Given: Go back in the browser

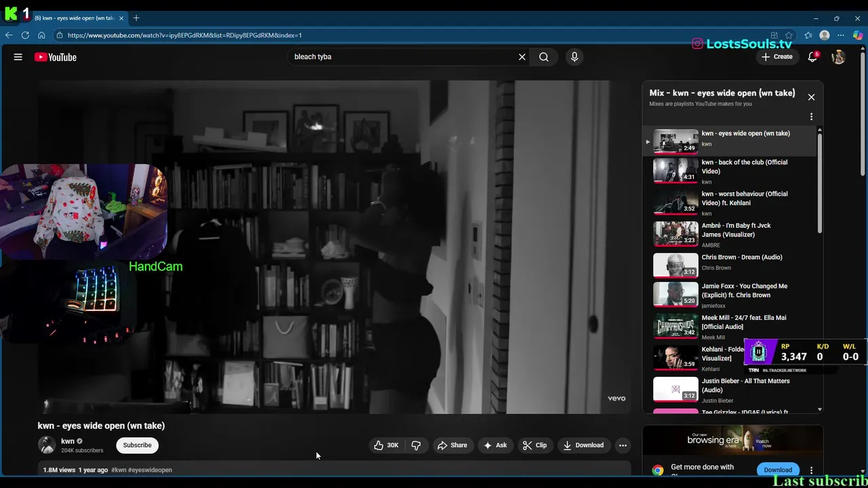Looking at the screenshot, I should coord(9,35).
